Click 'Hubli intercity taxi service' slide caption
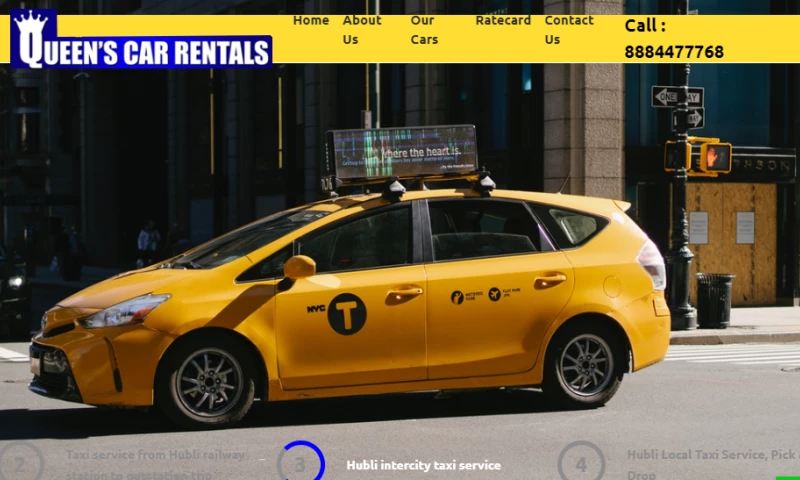This screenshot has width=800, height=480. pyautogui.click(x=423, y=465)
